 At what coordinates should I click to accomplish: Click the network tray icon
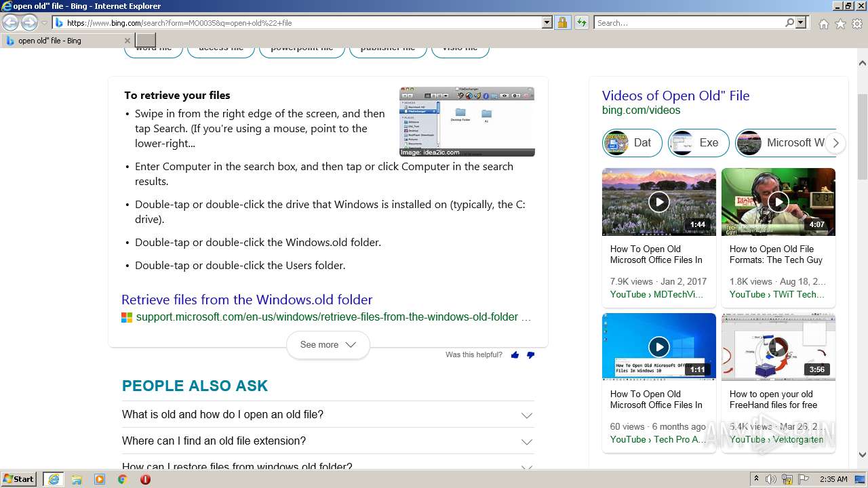787,479
